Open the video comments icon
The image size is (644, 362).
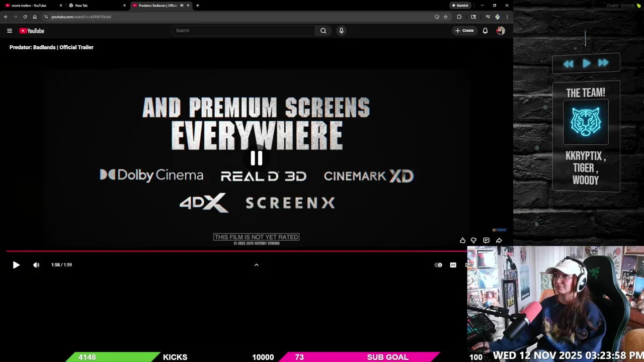point(486,240)
